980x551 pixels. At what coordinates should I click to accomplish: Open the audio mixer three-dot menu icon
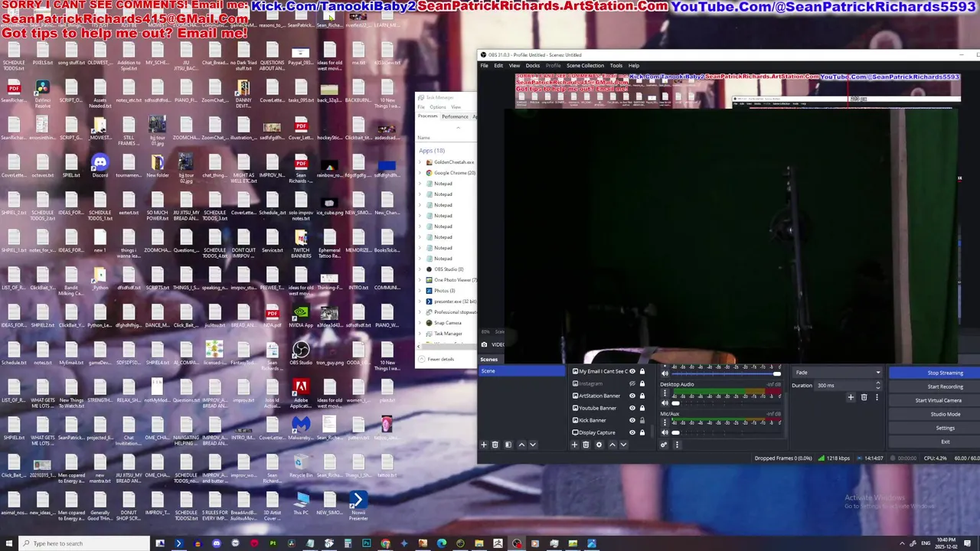677,445
